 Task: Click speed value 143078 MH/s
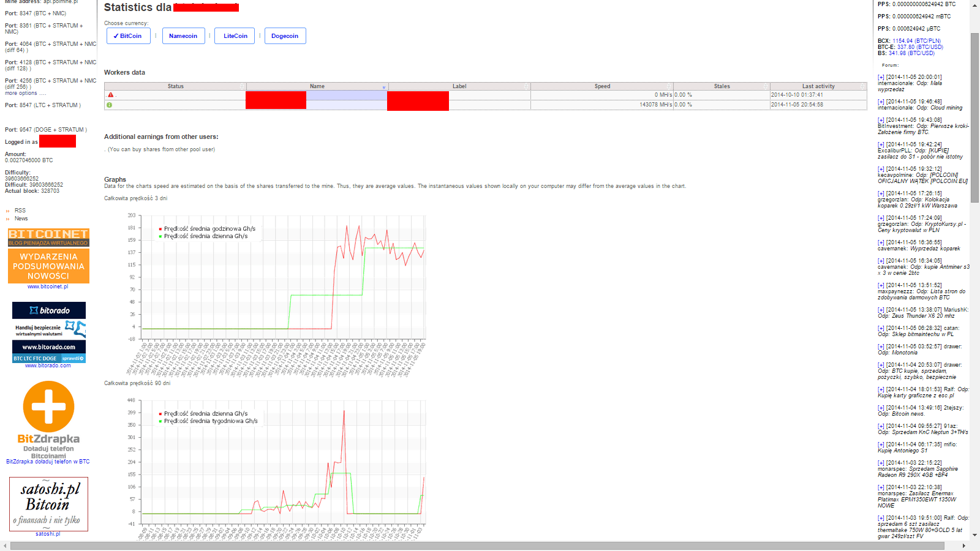click(656, 105)
